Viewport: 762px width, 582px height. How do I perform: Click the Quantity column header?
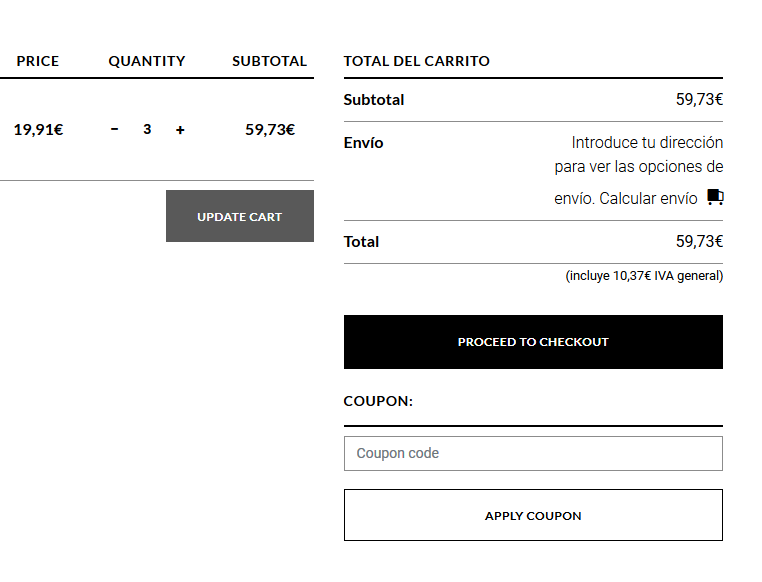coord(147,61)
